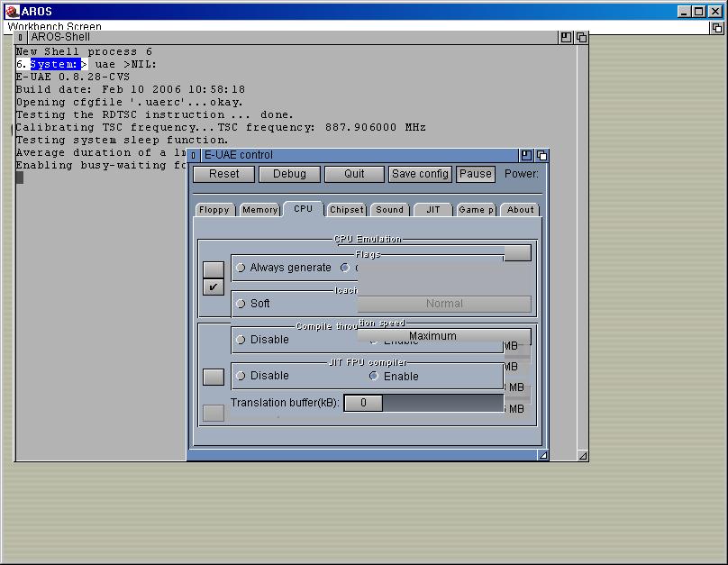This screenshot has width=728, height=565.
Task: Switch to the Floppy tab
Action: tap(214, 210)
